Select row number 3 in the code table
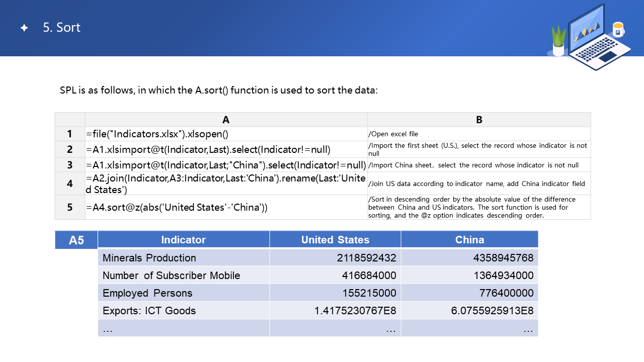Screen dimensions: 644x362 (70, 165)
